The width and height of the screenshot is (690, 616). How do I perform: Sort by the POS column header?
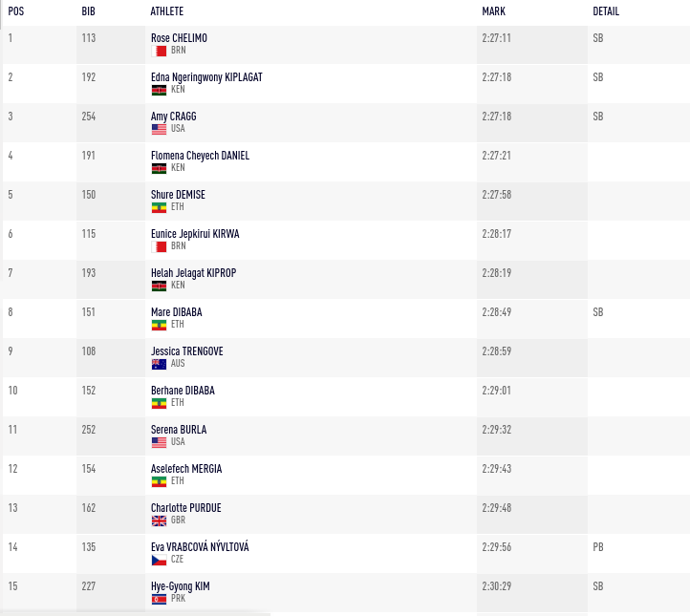[16, 11]
